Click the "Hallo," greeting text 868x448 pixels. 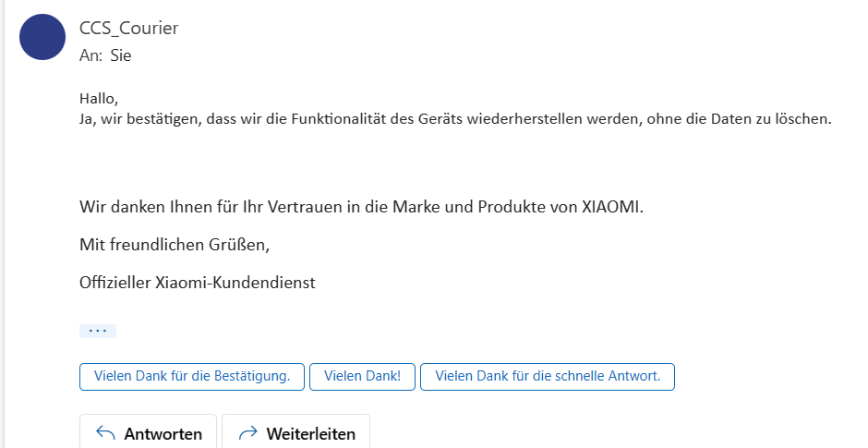[100, 99]
